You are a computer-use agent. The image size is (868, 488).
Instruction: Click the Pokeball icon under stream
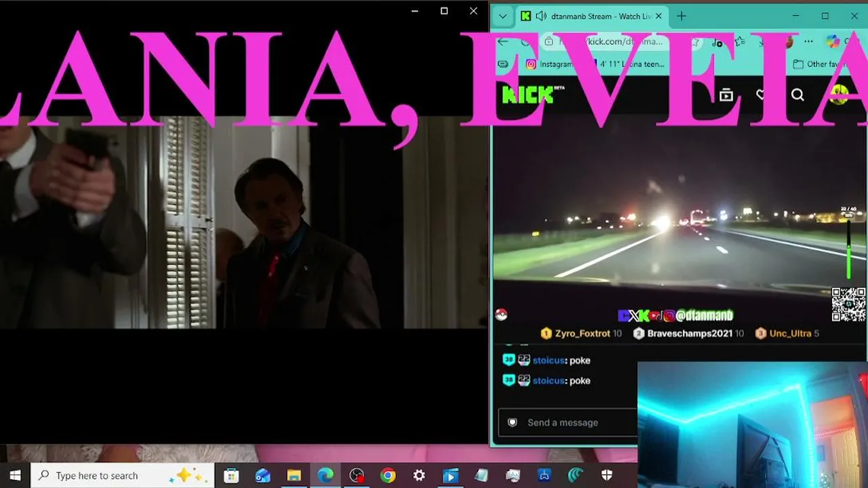point(502,314)
